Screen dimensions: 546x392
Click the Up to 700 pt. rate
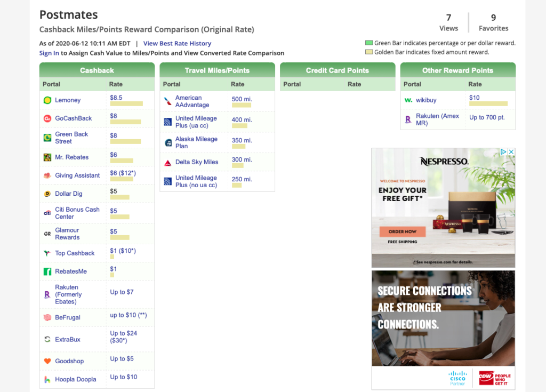click(x=487, y=117)
